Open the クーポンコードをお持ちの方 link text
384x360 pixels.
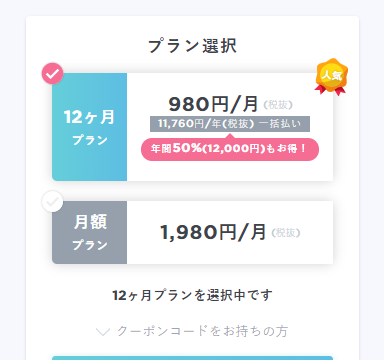[202, 331]
